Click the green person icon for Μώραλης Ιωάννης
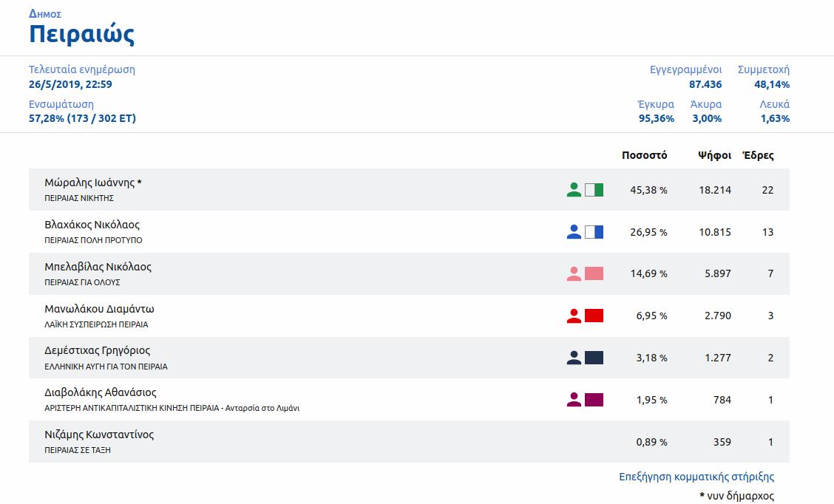 click(574, 190)
